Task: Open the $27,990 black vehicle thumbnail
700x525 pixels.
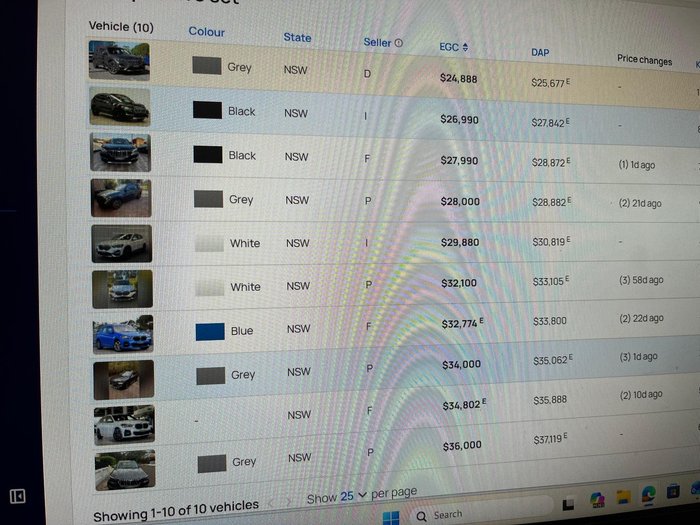Action: [x=121, y=152]
